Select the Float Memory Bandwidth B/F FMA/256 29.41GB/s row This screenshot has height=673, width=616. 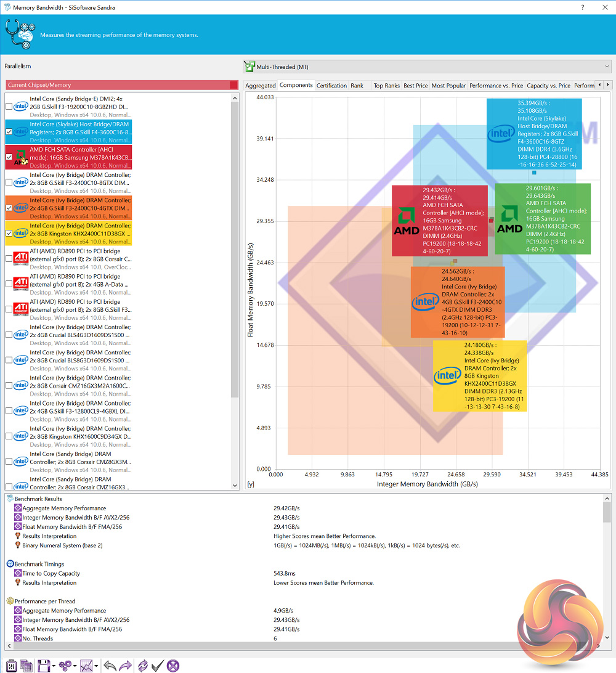(x=304, y=527)
